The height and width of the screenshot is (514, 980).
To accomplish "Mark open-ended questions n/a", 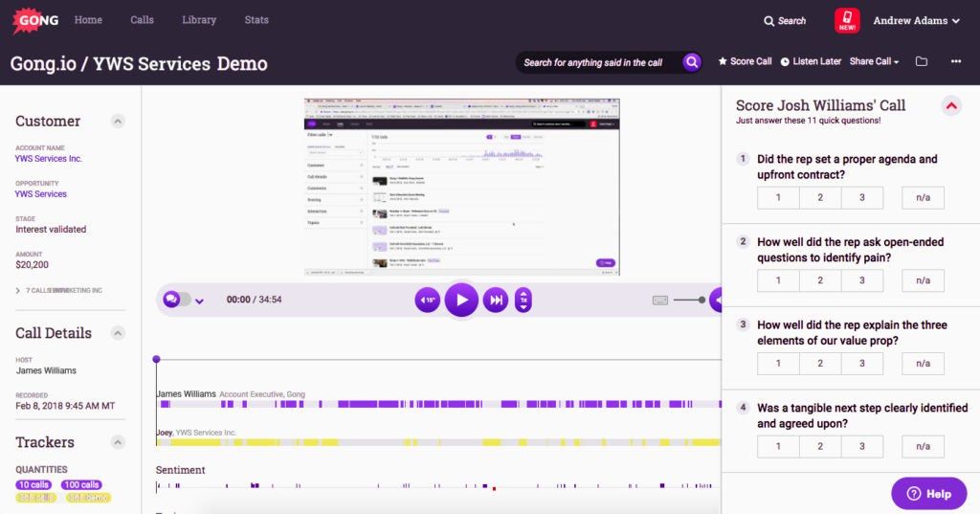I will [x=924, y=280].
